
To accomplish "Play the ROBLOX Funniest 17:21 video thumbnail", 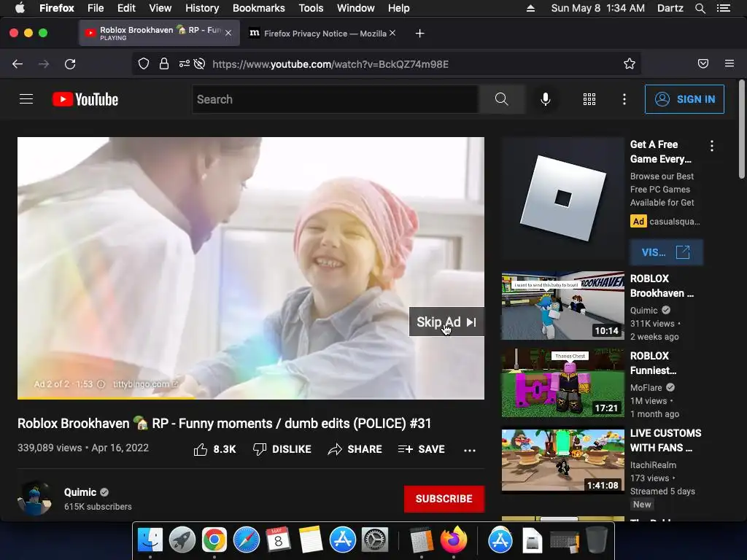I will pyautogui.click(x=562, y=383).
